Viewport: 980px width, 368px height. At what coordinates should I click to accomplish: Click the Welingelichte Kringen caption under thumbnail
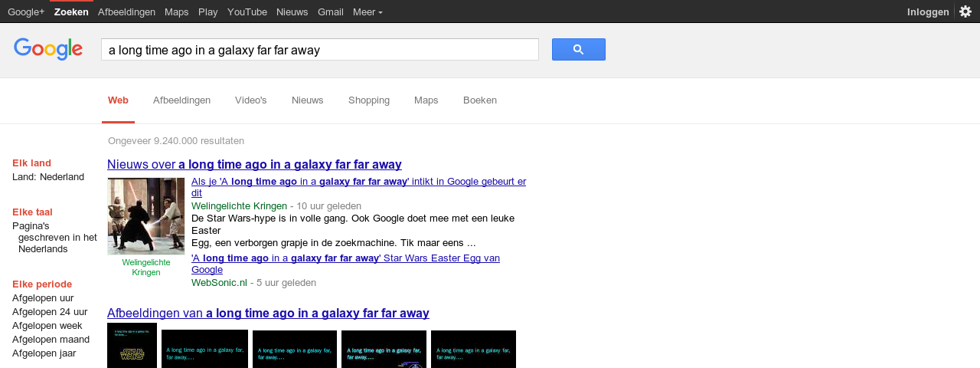click(x=146, y=268)
